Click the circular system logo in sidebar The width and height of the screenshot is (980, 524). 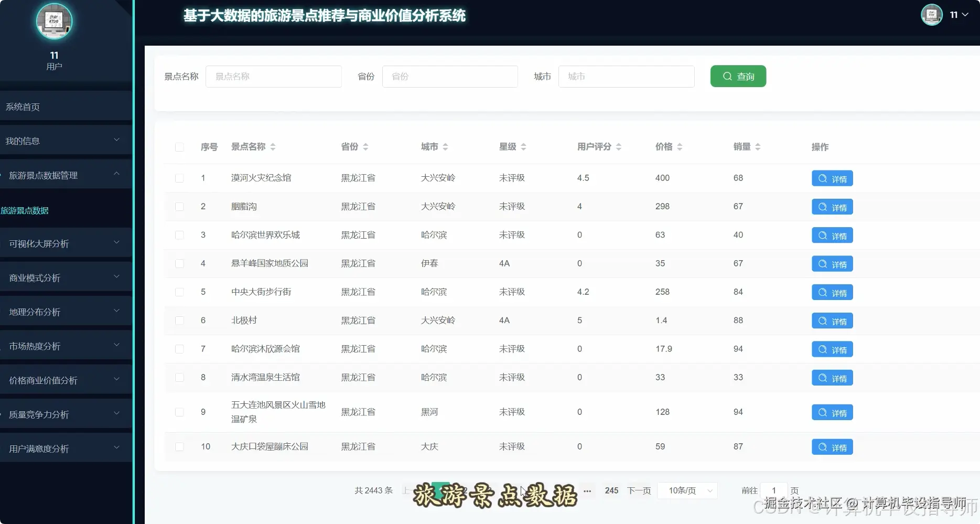coord(54,21)
